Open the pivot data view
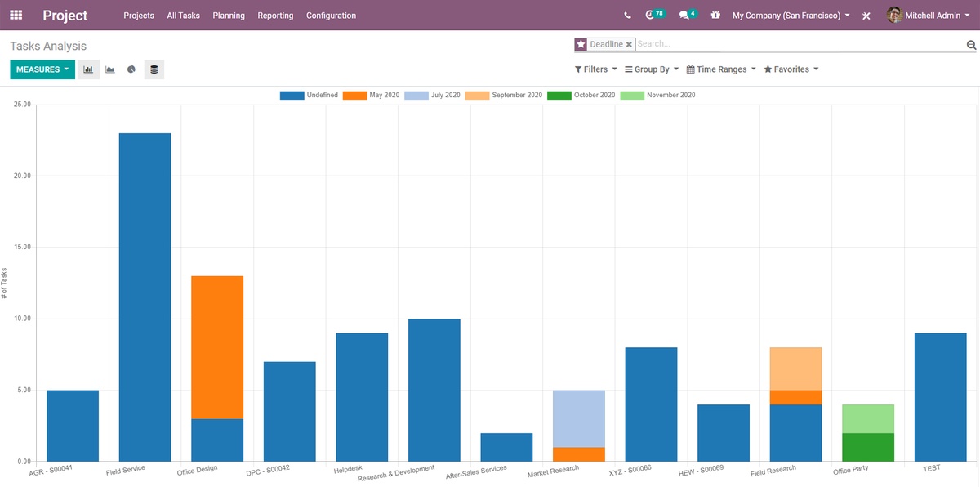980x487 pixels. 154,69
